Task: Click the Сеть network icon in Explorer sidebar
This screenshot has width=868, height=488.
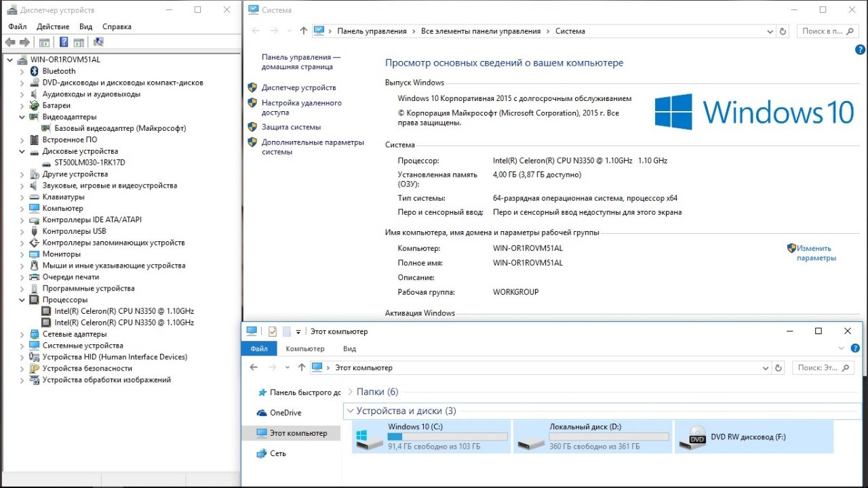Action: point(262,453)
